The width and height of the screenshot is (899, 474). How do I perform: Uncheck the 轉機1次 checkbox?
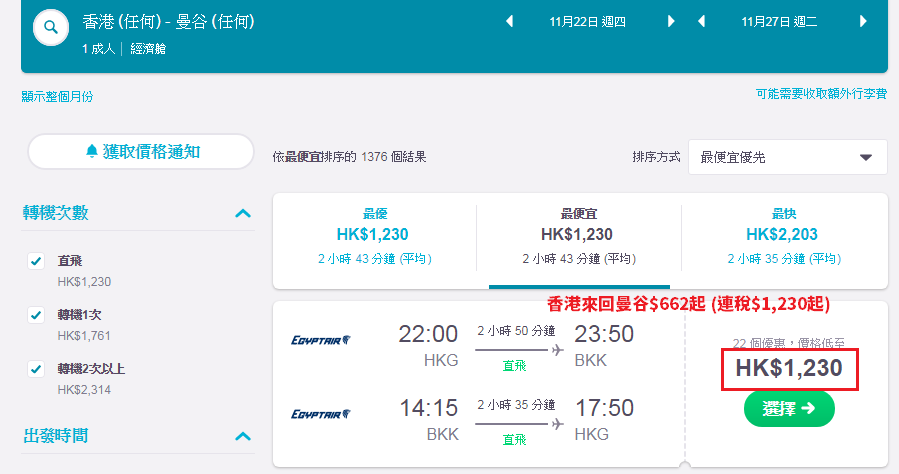(36, 315)
